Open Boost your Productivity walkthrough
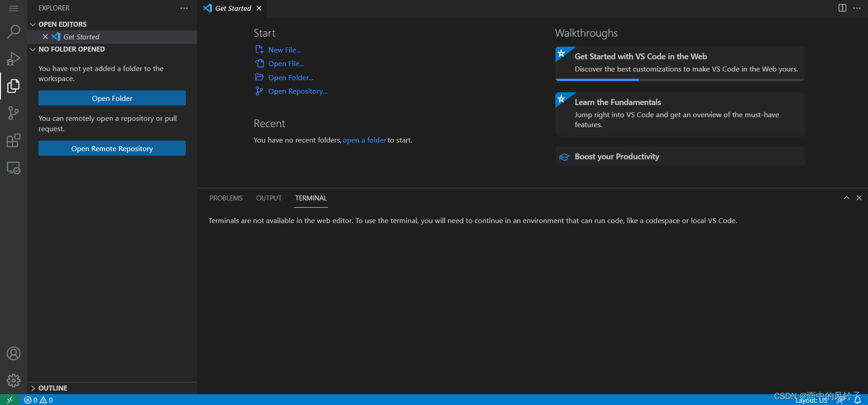Image resolution: width=868 pixels, height=405 pixels. (x=680, y=157)
